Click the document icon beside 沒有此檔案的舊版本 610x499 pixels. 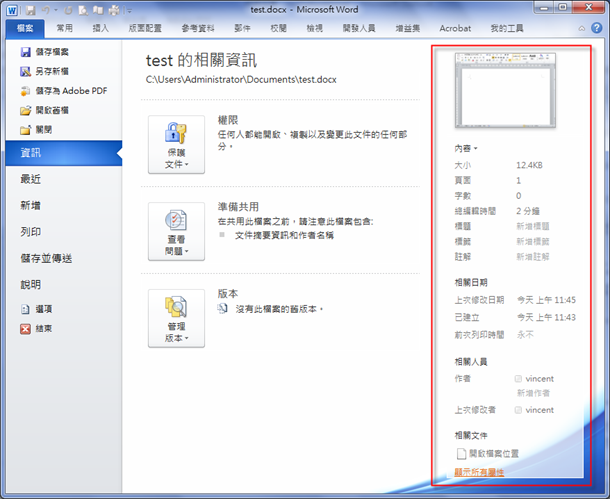click(223, 309)
